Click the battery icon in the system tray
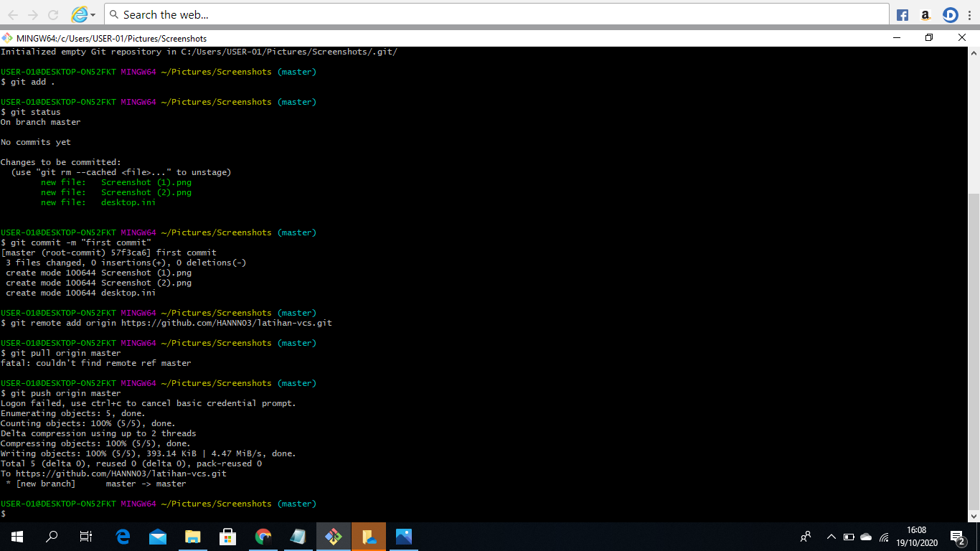The image size is (980, 551). click(x=849, y=537)
